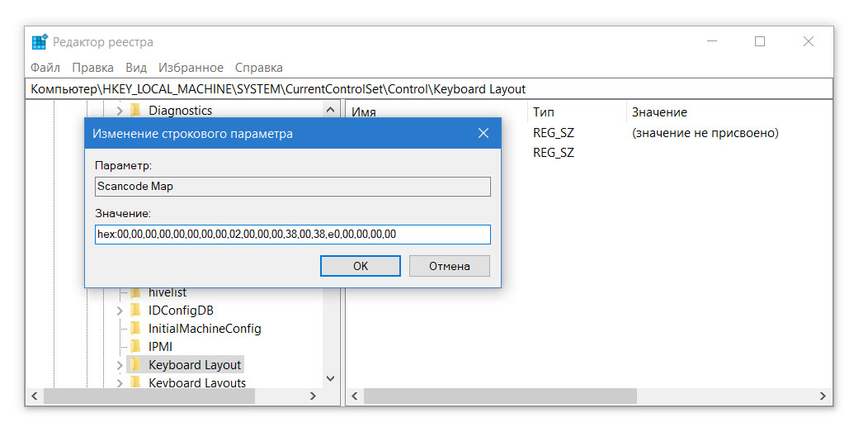Expand the IDConfigDB tree node
868x446 pixels.
[120, 311]
